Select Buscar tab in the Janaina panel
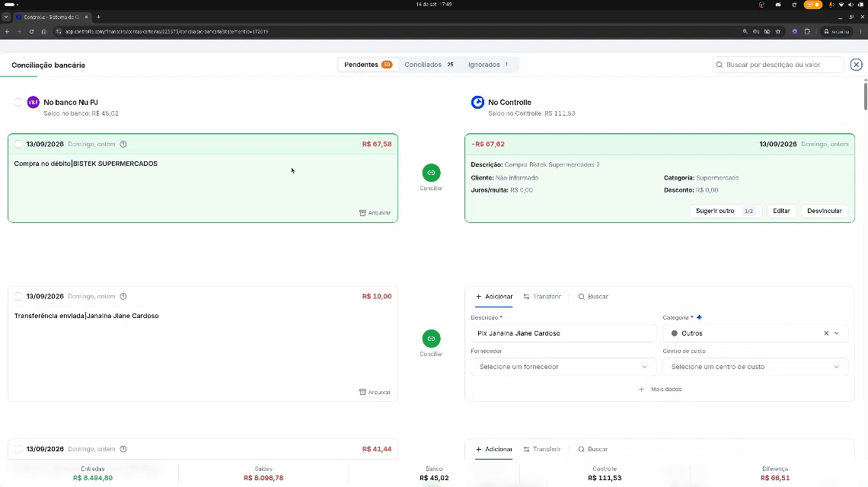Image resolution: width=868 pixels, height=487 pixels. point(593,297)
